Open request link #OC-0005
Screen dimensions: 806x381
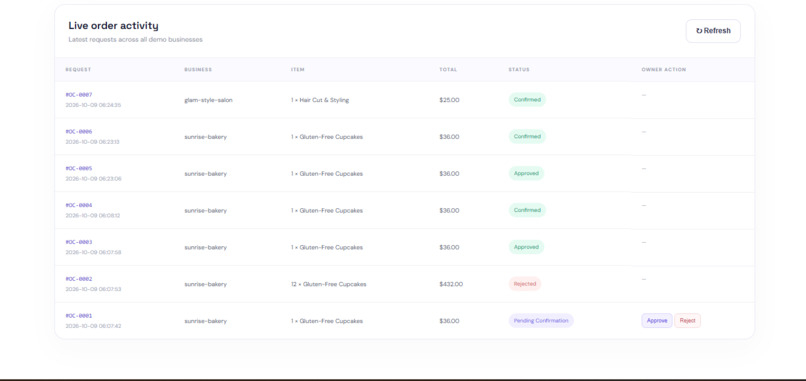[x=79, y=168]
